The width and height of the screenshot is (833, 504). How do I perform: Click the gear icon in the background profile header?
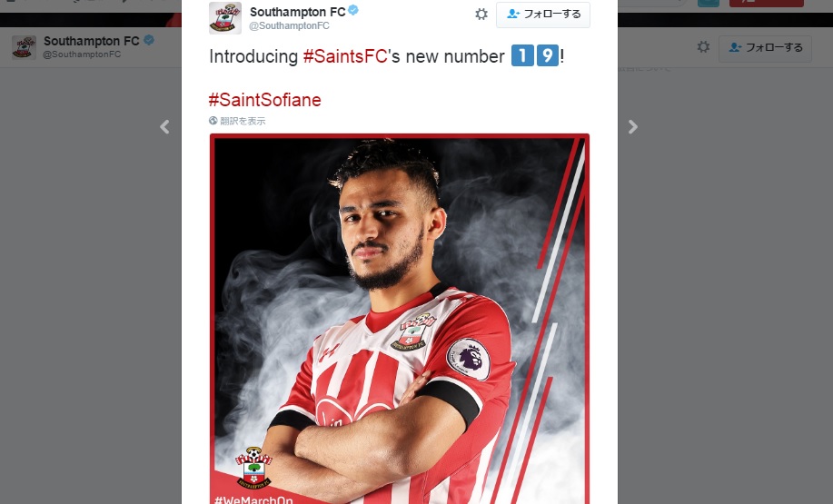703,46
